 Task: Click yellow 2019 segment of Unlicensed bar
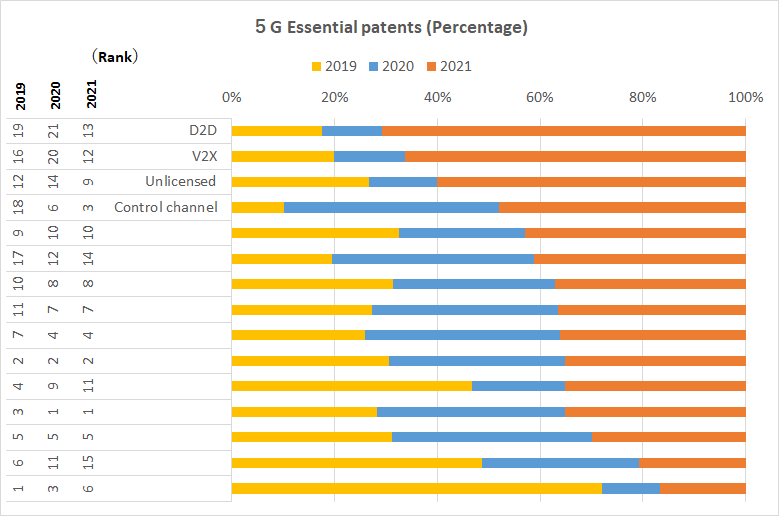click(x=300, y=182)
